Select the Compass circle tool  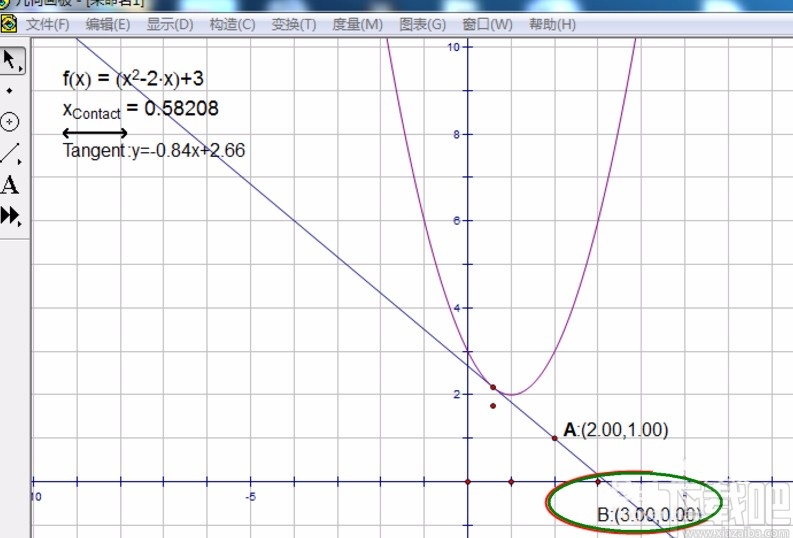pyautogui.click(x=10, y=122)
